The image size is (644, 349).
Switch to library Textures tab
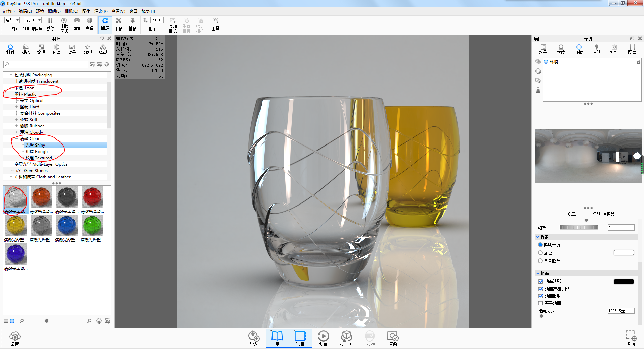coord(41,49)
